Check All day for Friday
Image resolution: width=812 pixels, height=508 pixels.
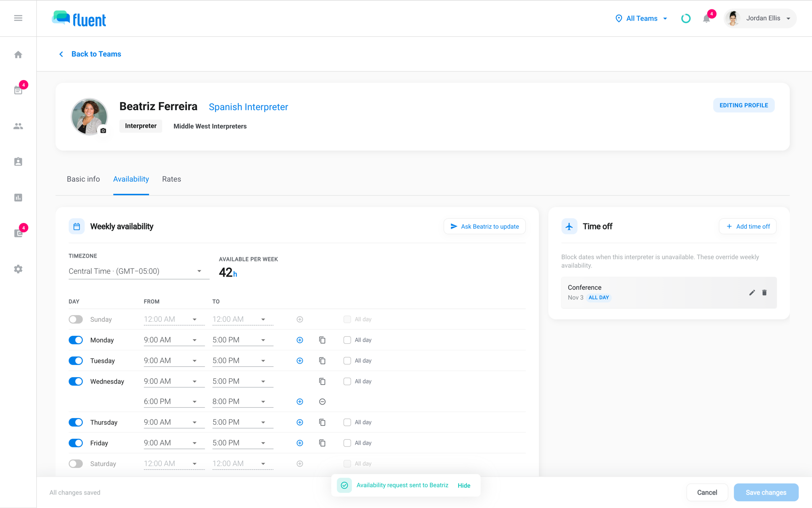347,443
